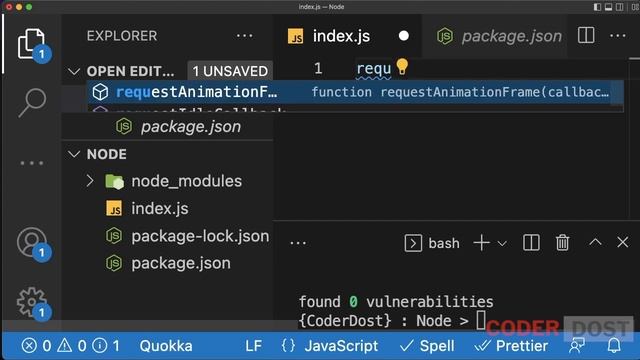The height and width of the screenshot is (360, 640).
Task: Close the terminal panel
Action: pyautogui.click(x=623, y=242)
